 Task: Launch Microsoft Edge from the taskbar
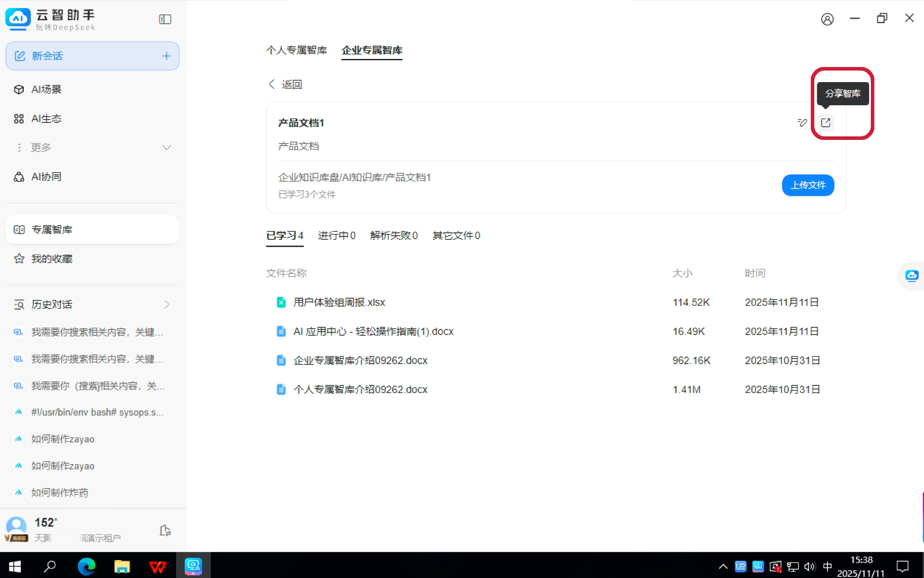[x=87, y=566]
